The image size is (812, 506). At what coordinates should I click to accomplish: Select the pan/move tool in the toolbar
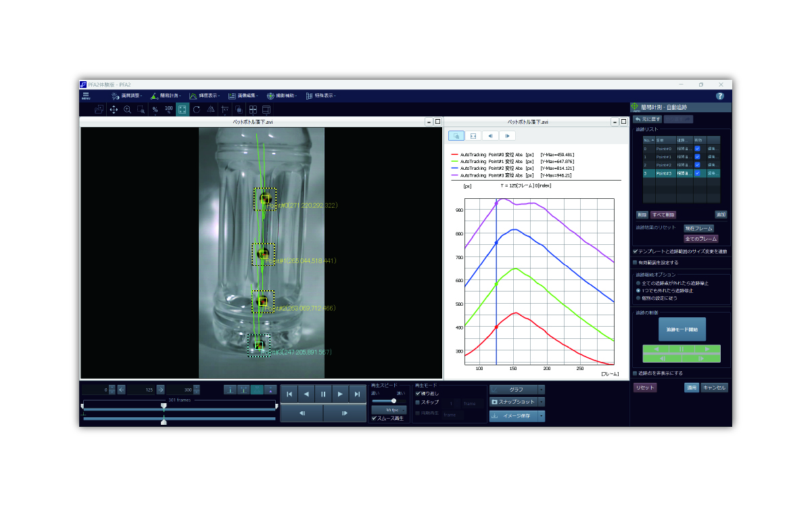[x=113, y=110]
